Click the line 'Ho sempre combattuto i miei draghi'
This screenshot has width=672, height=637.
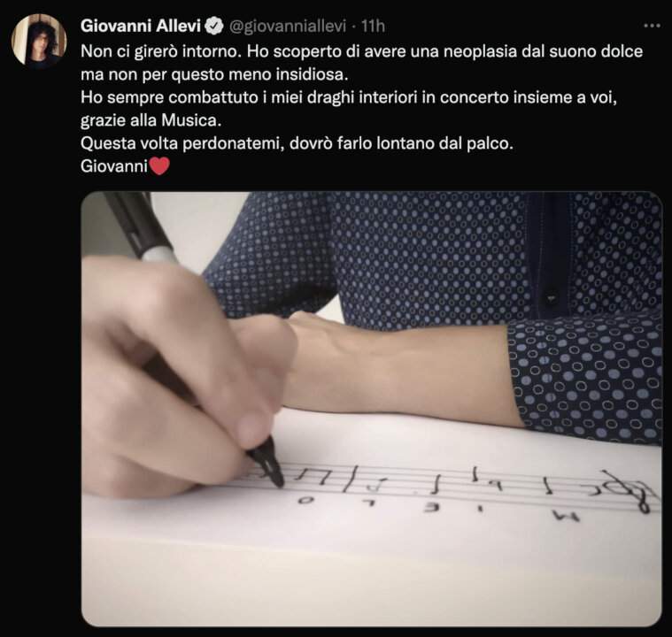[349, 97]
